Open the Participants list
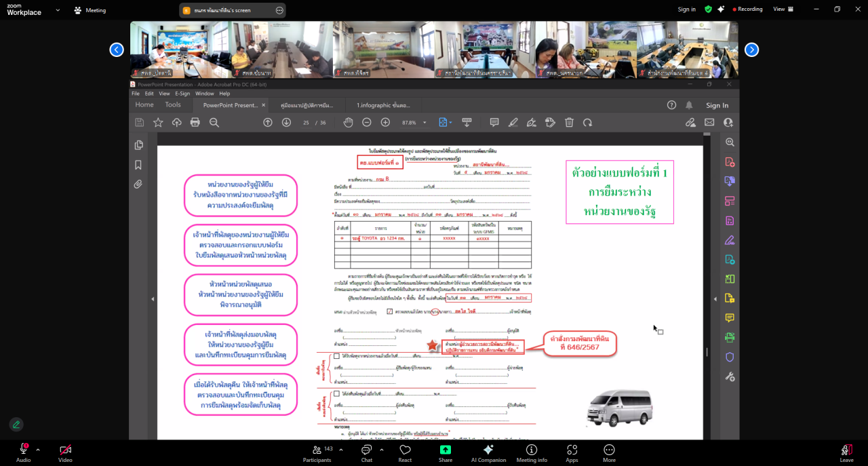The image size is (868, 466). coord(317,450)
